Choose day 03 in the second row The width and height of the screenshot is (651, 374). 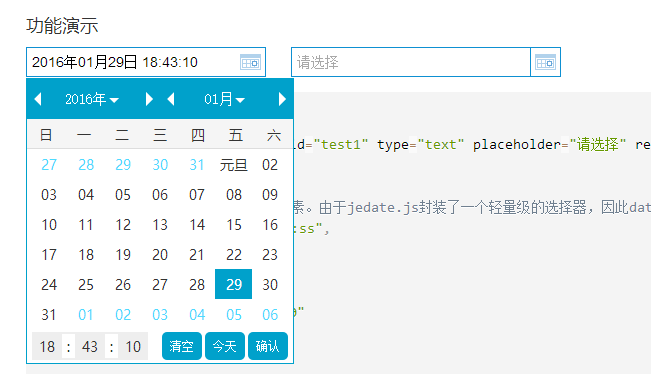click(x=49, y=195)
